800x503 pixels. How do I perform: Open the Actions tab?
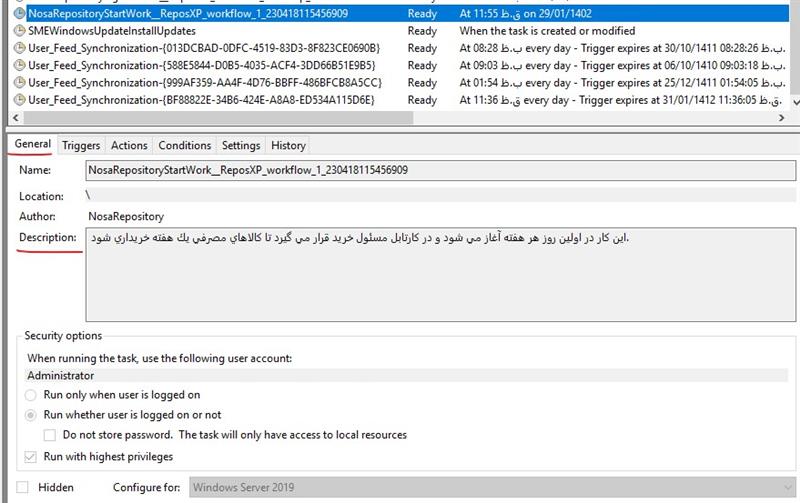pyautogui.click(x=129, y=146)
